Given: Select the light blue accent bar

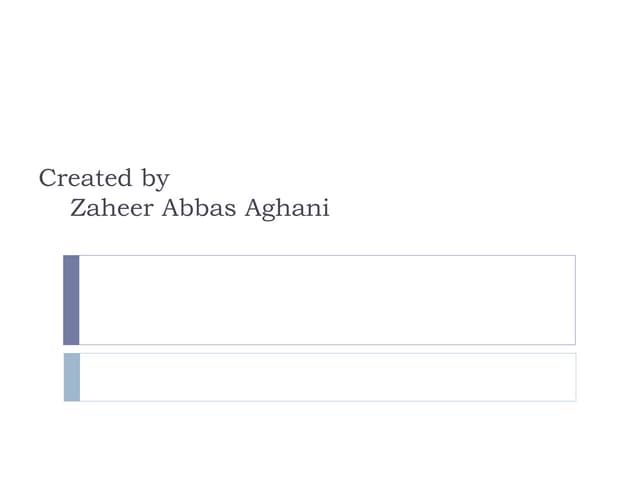Looking at the screenshot, I should click(71, 377).
